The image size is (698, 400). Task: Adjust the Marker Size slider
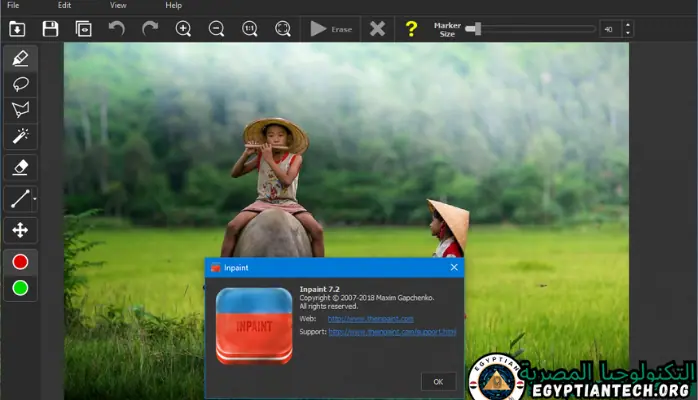(472, 29)
